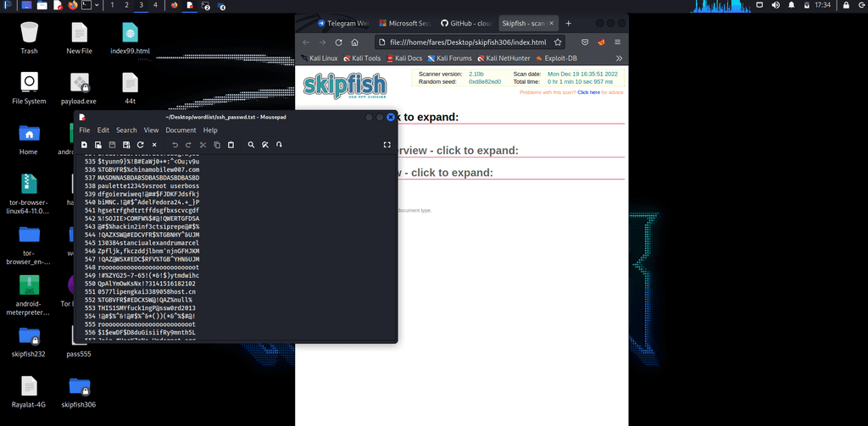Select the payload.exe desktop file

pyautogui.click(x=79, y=89)
